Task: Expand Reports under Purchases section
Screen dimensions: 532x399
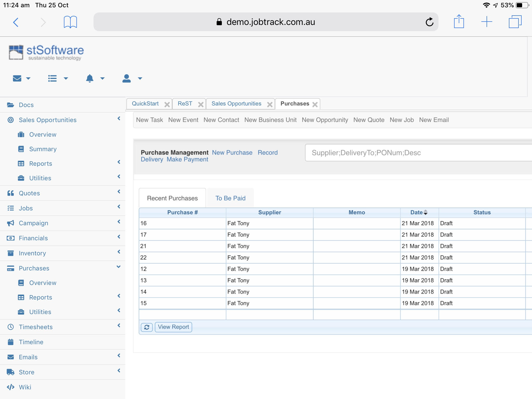Action: [x=119, y=296]
